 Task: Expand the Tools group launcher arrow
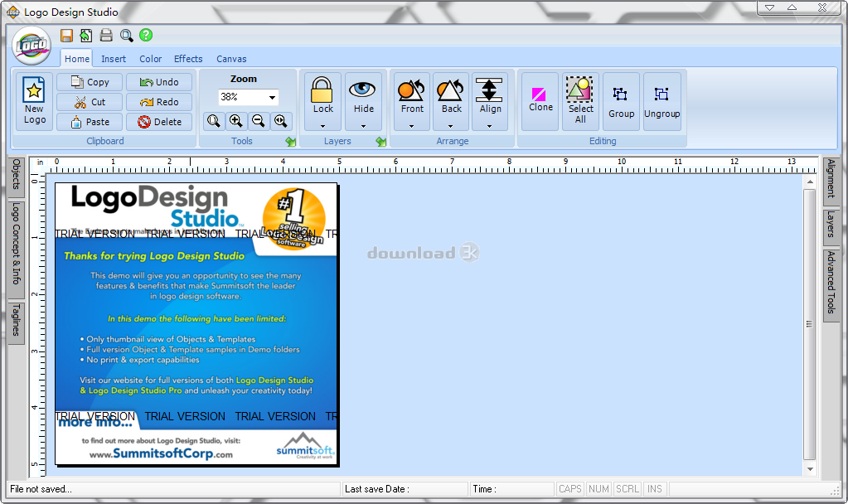pyautogui.click(x=291, y=142)
